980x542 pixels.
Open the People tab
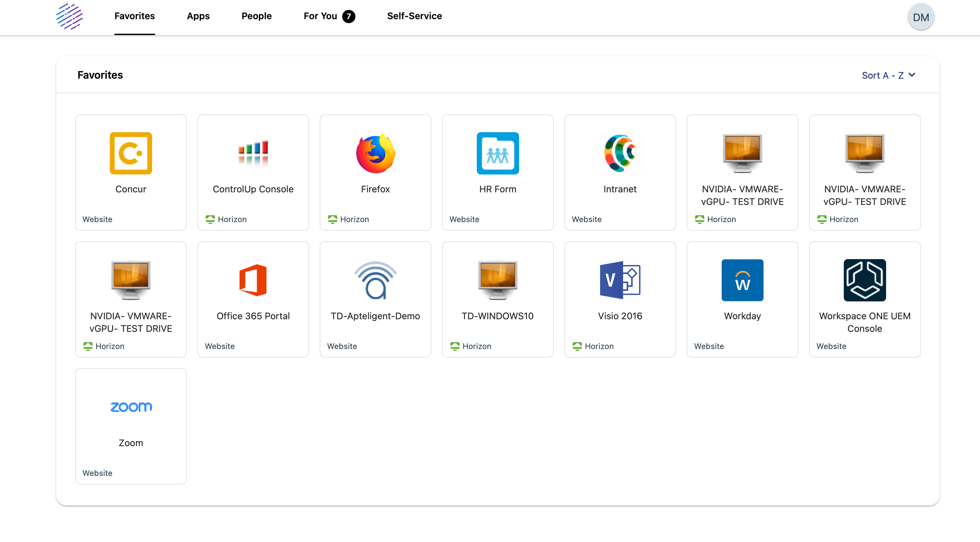(256, 16)
